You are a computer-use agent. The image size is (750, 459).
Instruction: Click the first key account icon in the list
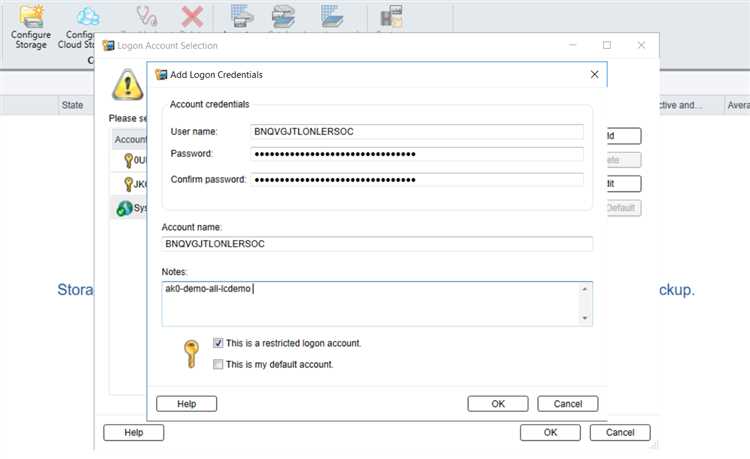pos(128,160)
